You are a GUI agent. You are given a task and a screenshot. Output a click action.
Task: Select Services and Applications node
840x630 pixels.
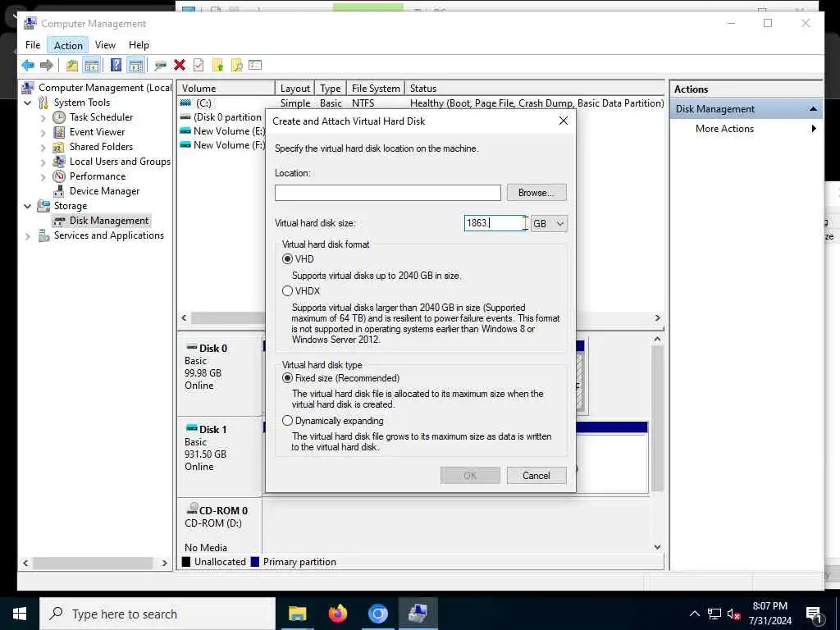click(x=109, y=235)
